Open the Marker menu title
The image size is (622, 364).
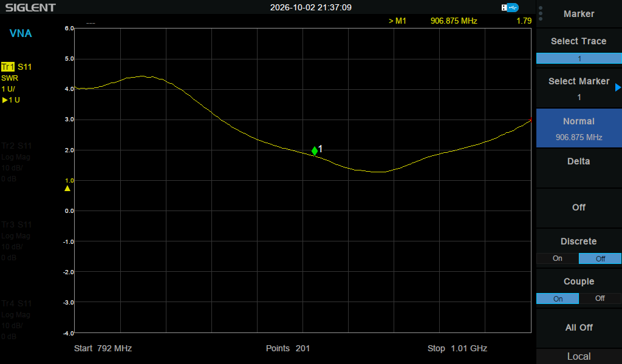pyautogui.click(x=579, y=14)
